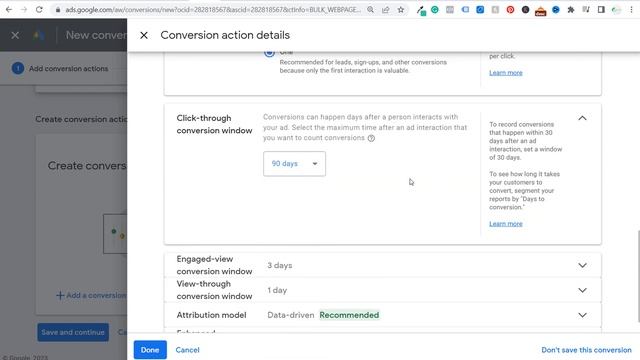
Task: Select the One count radio button
Action: tap(269, 52)
